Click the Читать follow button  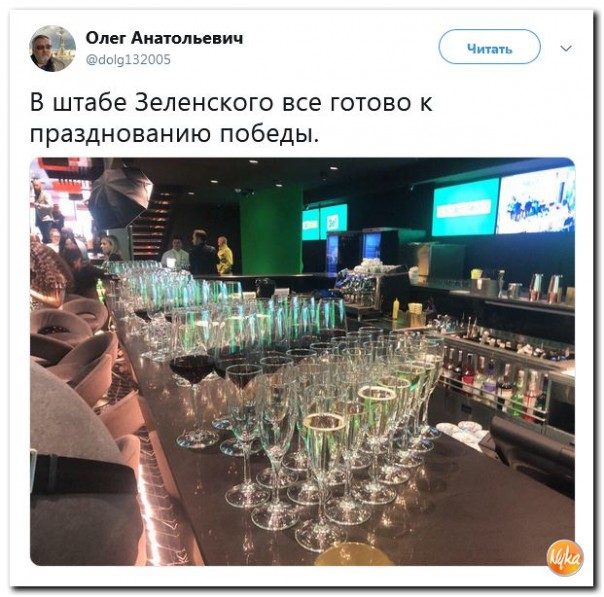[x=489, y=47]
